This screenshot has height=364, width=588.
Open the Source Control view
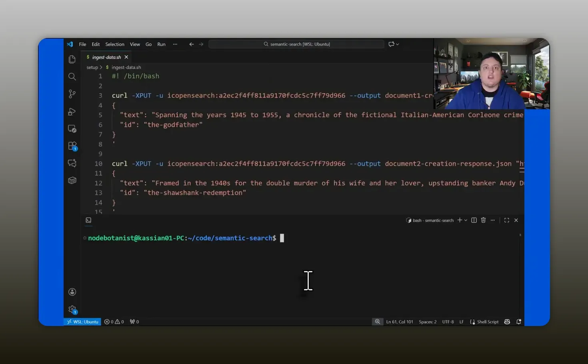click(x=72, y=94)
